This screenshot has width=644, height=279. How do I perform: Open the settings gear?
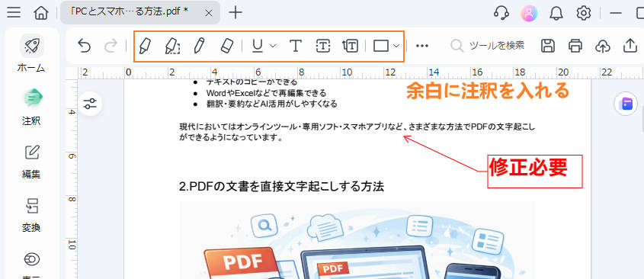coord(583,13)
